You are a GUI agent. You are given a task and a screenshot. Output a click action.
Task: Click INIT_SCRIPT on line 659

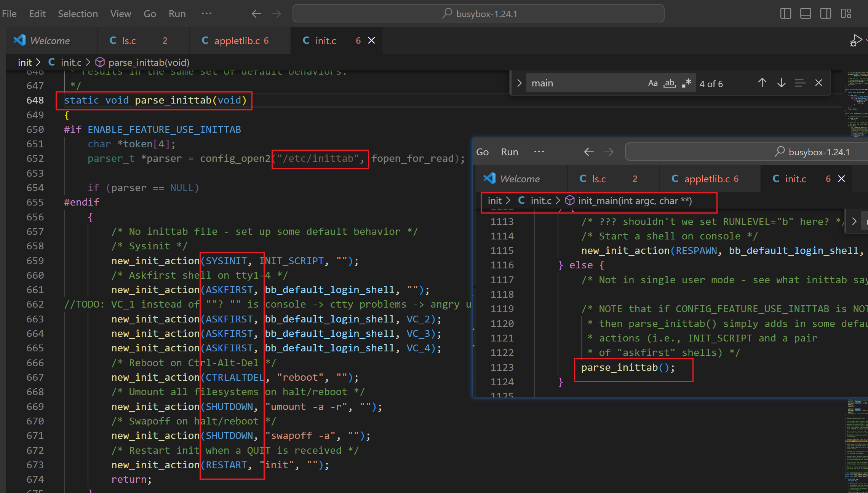pos(291,261)
